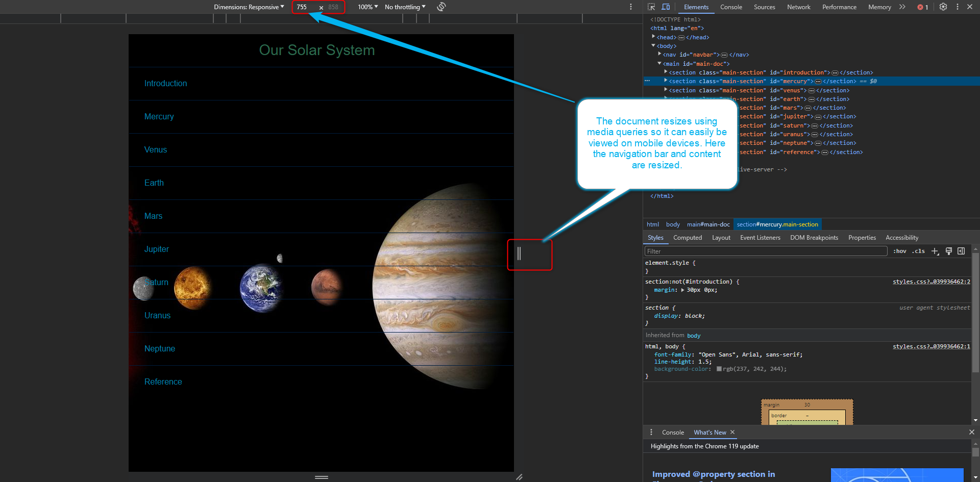The image size is (980, 482).
Task: Switch to the Computed tab
Action: click(x=688, y=237)
